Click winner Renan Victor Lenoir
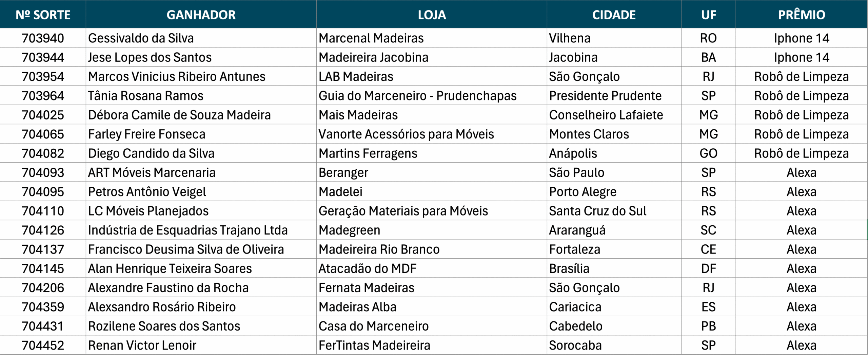 point(142,345)
